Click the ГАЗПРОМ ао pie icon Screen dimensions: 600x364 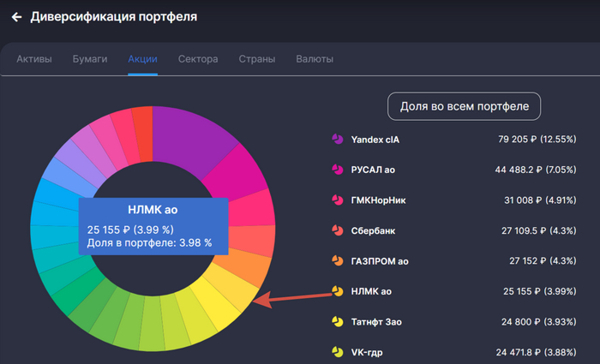point(337,261)
